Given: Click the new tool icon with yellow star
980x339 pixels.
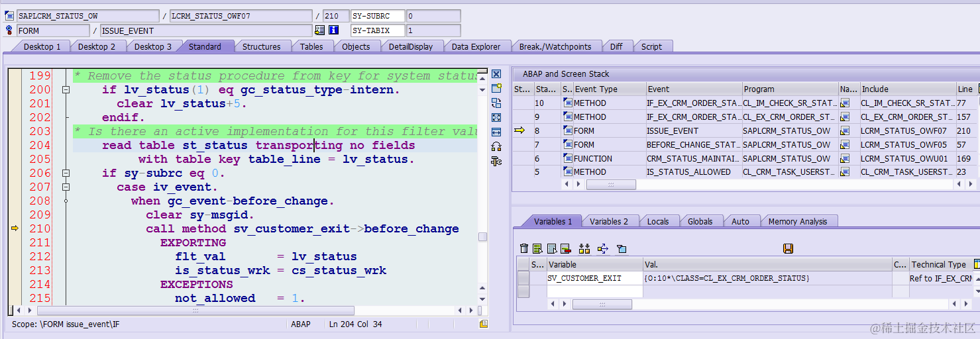Looking at the screenshot, I should pyautogui.click(x=496, y=88).
